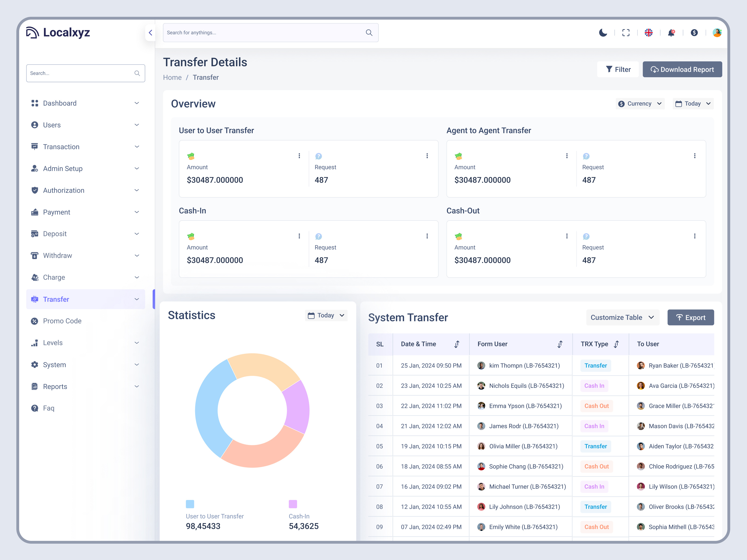This screenshot has height=560, width=747.
Task: Collapse the sidebar using the chevron
Action: pos(151,33)
